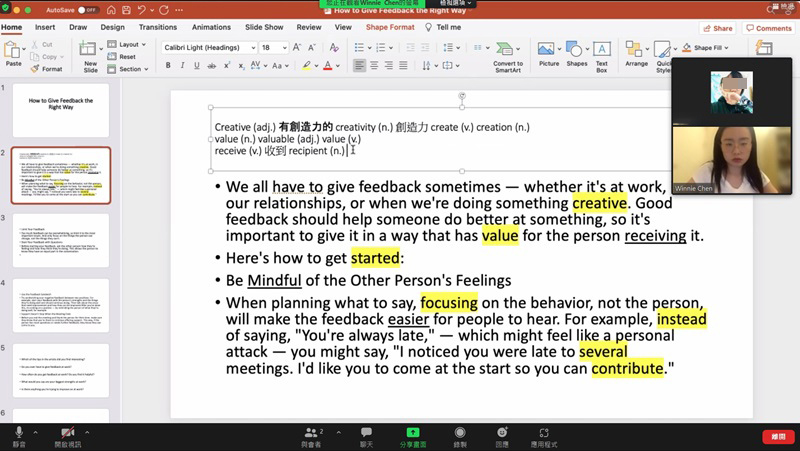Open the Draw tab

[78, 27]
